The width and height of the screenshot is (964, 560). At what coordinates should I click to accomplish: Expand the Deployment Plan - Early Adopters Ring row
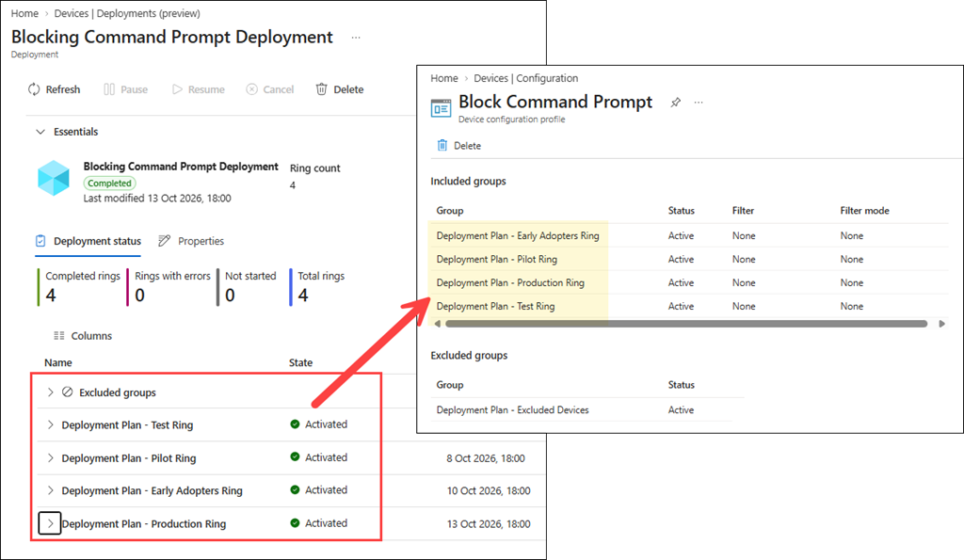pos(51,490)
